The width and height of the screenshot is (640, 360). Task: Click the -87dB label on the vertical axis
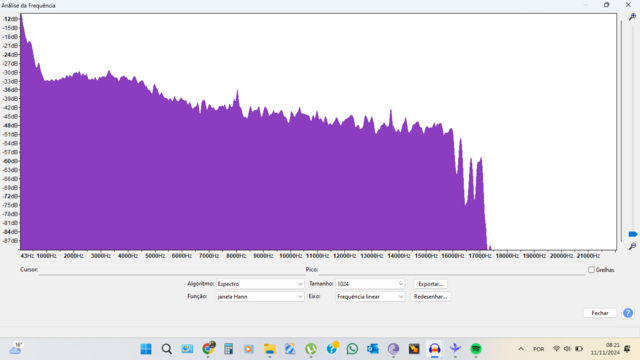(x=11, y=241)
